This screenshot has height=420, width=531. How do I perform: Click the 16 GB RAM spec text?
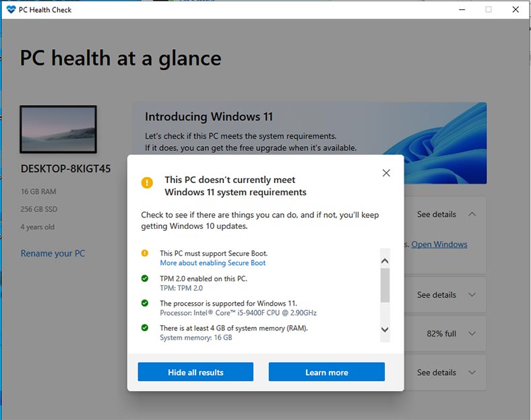(x=38, y=191)
